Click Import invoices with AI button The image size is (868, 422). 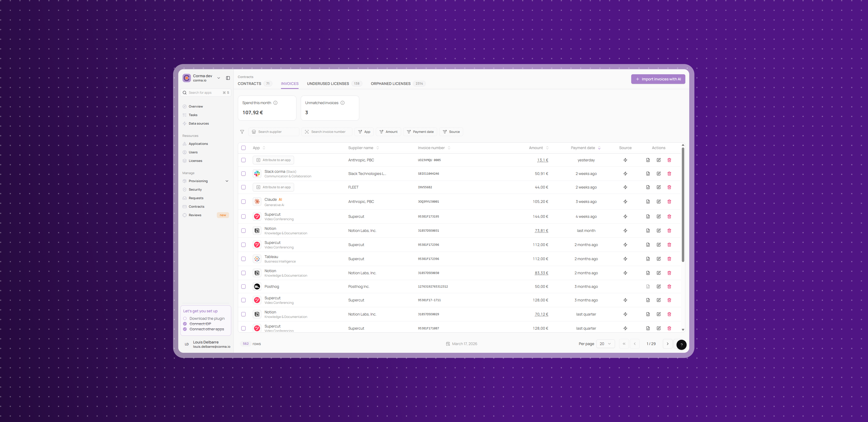pyautogui.click(x=658, y=80)
